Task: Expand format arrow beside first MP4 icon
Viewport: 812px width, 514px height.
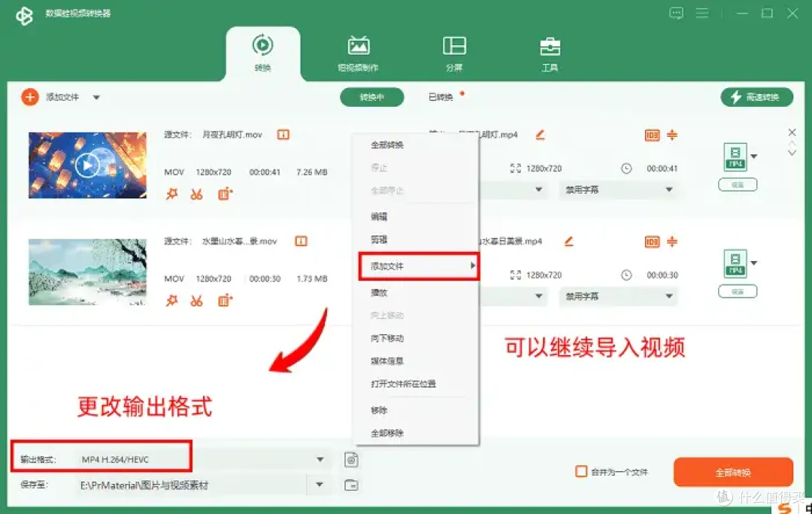Action: (754, 157)
